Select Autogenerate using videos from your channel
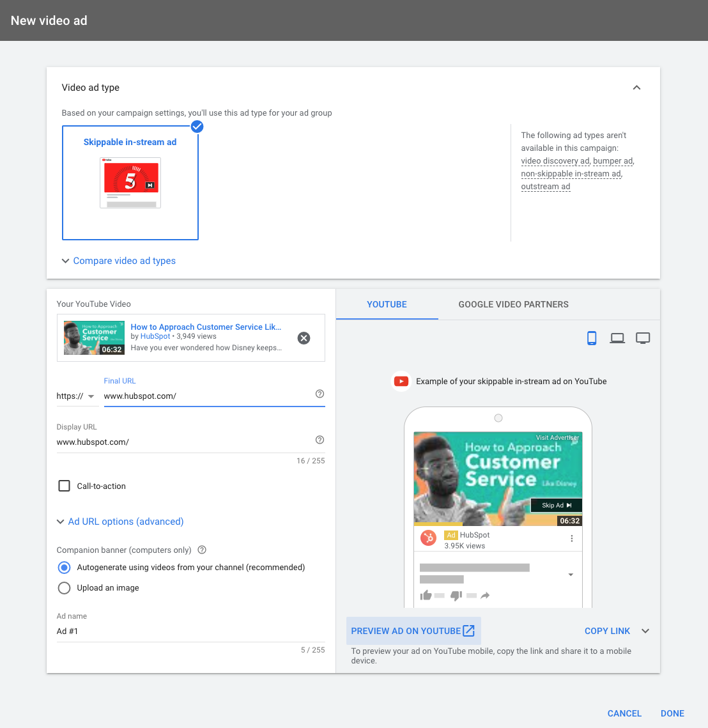708x728 pixels. point(65,568)
